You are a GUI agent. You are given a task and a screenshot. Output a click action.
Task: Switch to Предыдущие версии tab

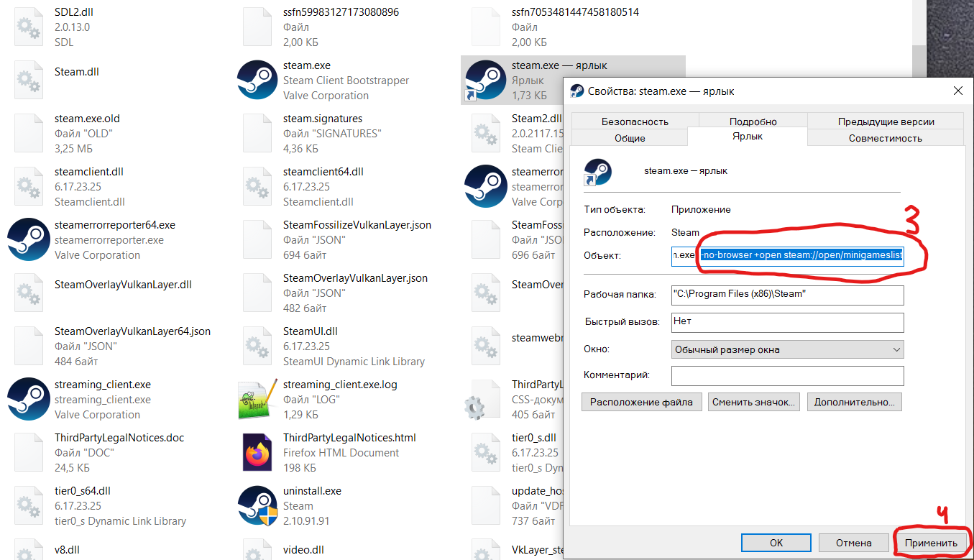[886, 121]
